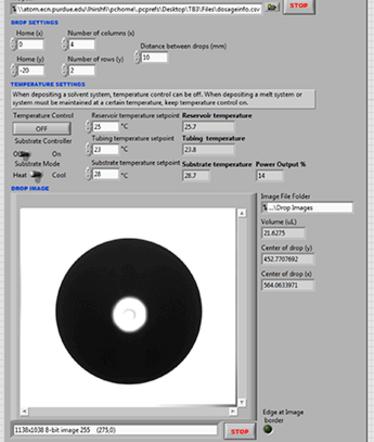Flip the Substrate Mode Heat/Cool switch

(x=36, y=175)
